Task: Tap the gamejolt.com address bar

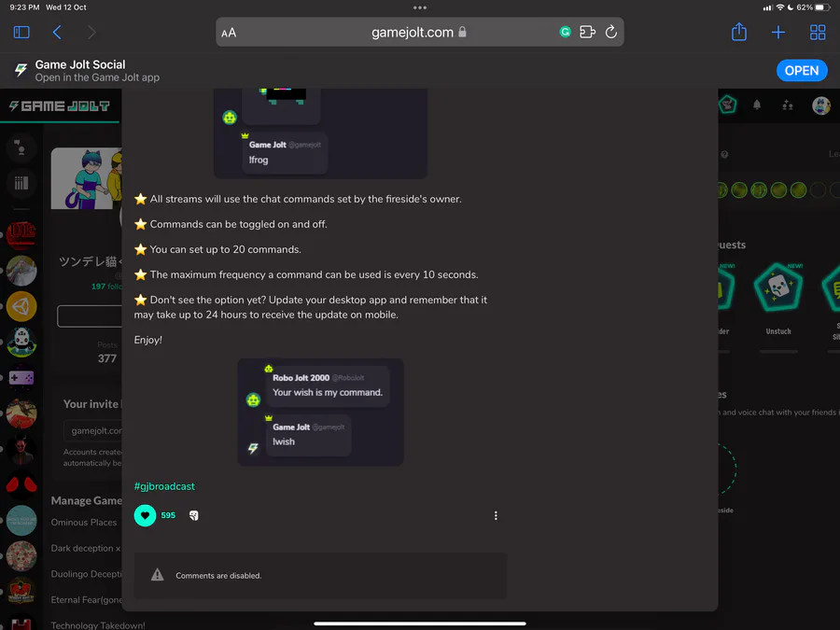Action: click(x=419, y=32)
